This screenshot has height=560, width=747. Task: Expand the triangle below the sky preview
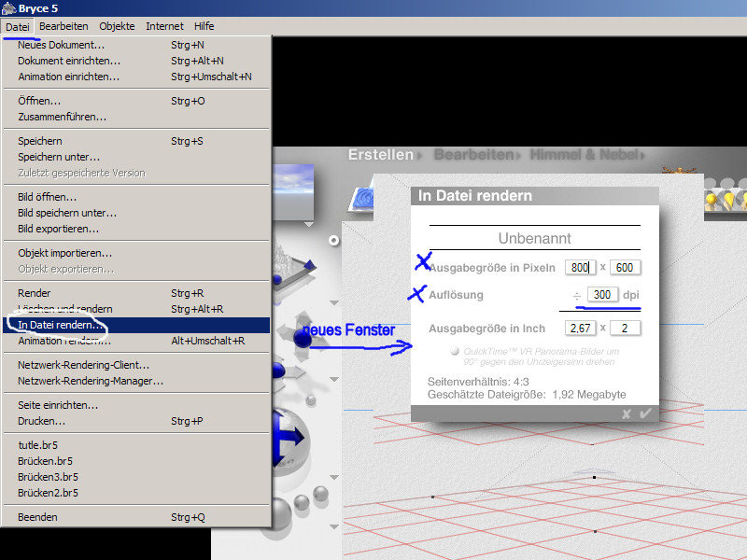(x=309, y=224)
